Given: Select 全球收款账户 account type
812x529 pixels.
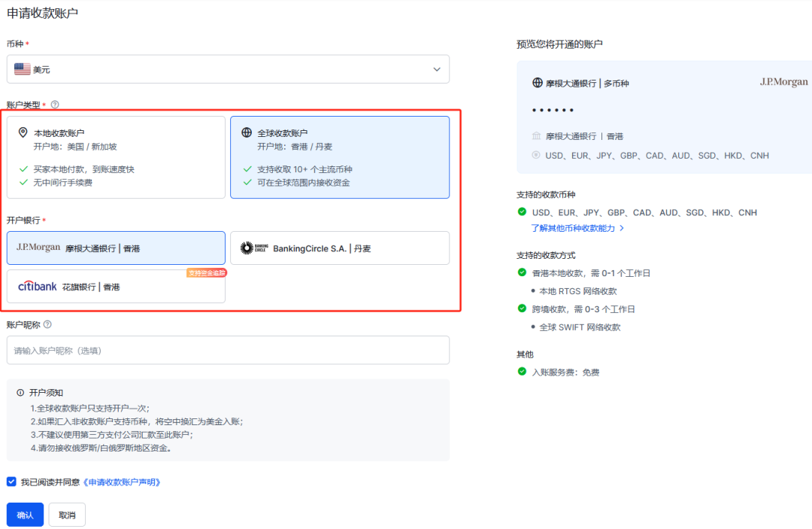Looking at the screenshot, I should tap(340, 157).
